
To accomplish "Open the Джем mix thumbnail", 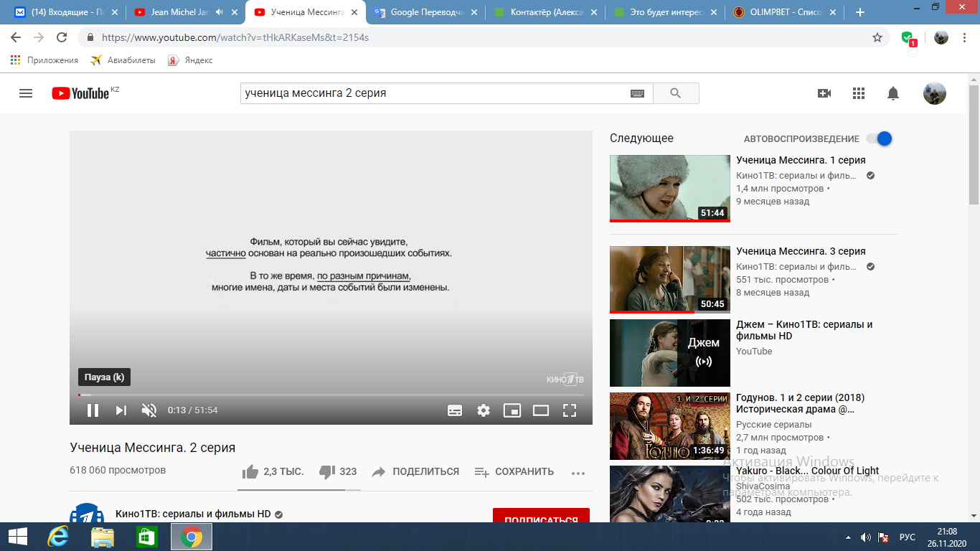I will 670,353.
